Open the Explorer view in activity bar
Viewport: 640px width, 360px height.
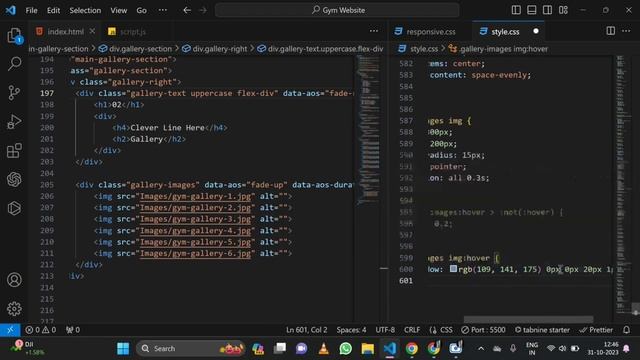pyautogui.click(x=14, y=36)
